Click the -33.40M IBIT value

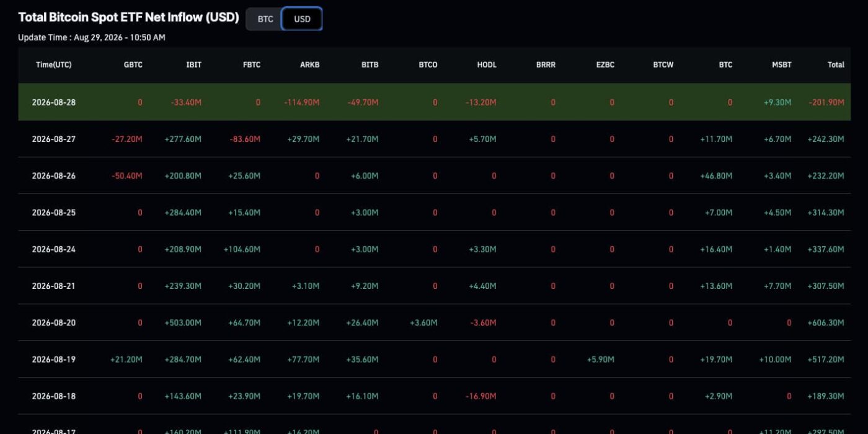point(186,102)
